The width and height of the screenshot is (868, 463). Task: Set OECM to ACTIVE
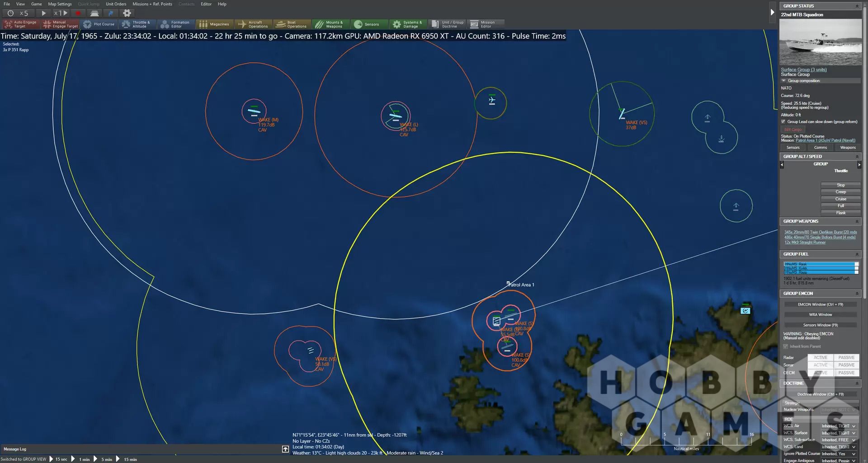point(821,373)
